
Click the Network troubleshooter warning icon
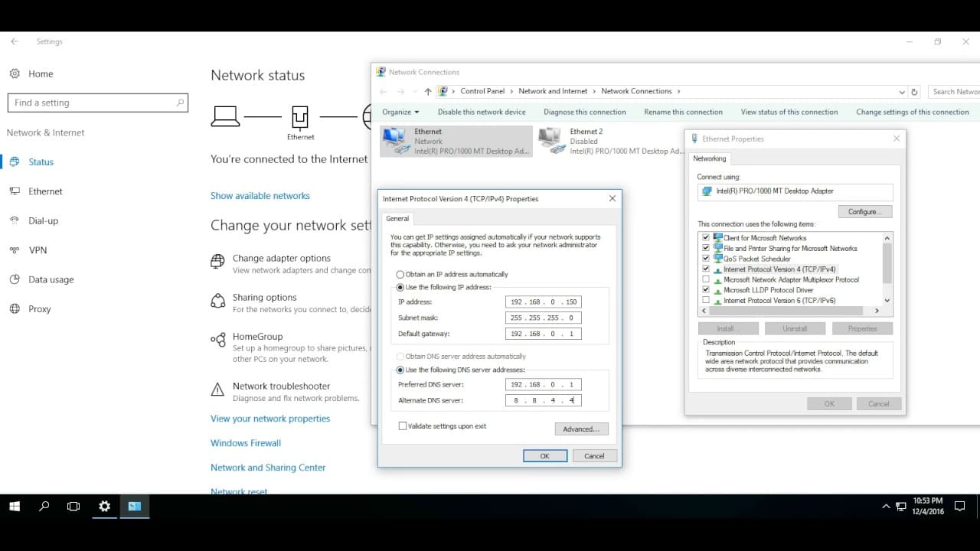pos(217,390)
